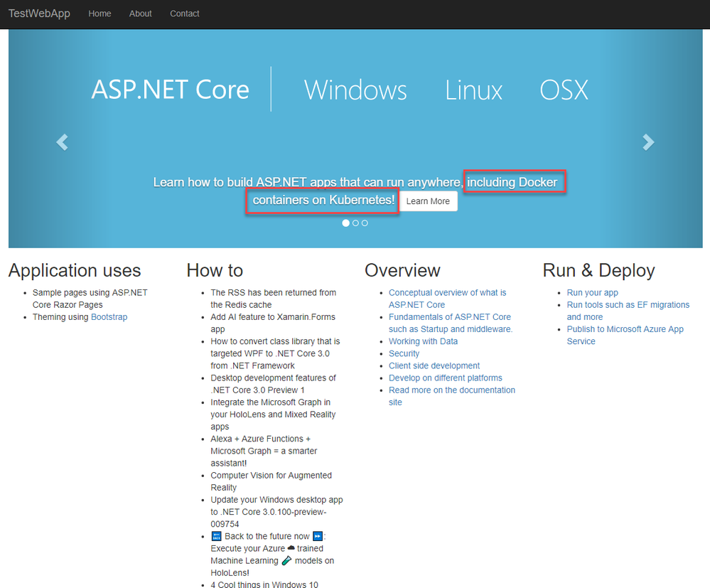Open the Client side development link

tap(434, 366)
